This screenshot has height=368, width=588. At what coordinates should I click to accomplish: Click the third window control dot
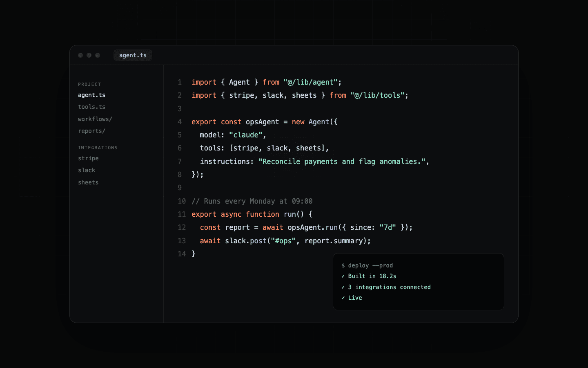[x=98, y=55]
